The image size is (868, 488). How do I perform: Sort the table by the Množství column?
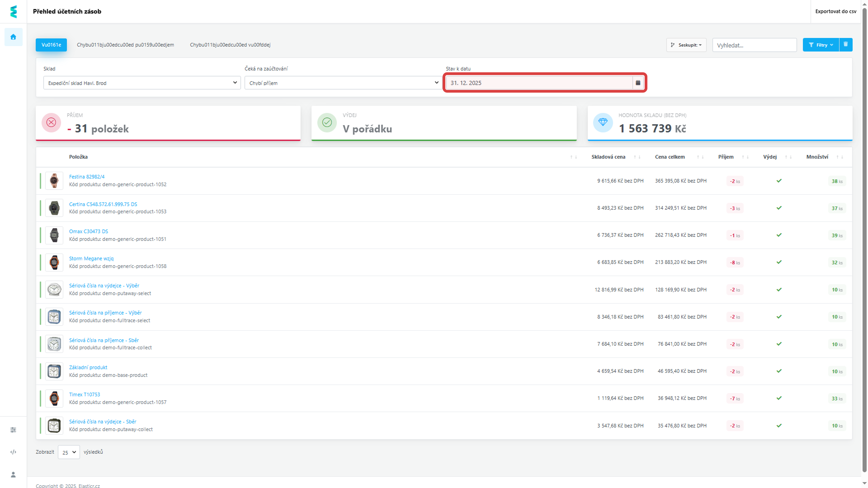click(817, 157)
